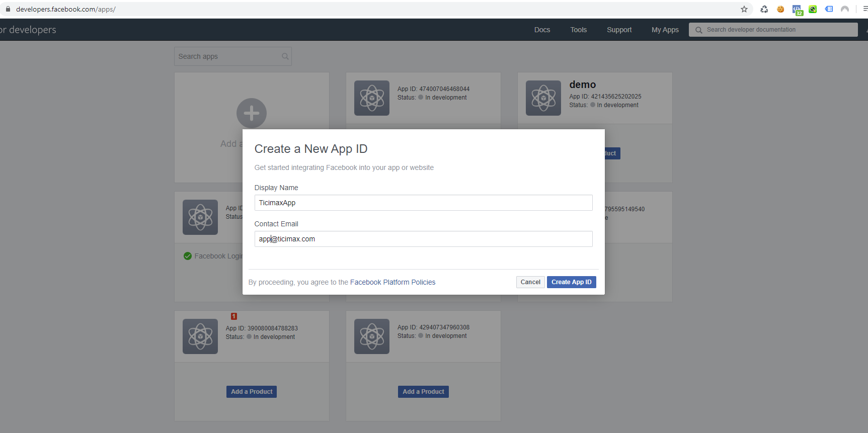The width and height of the screenshot is (868, 433).
Task: Open the Tools menu
Action: pos(578,30)
